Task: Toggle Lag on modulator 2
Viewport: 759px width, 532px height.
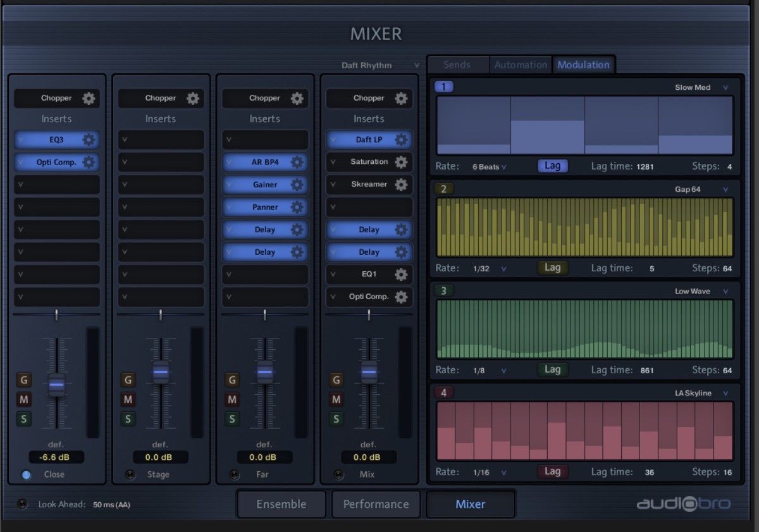Action: tap(552, 268)
